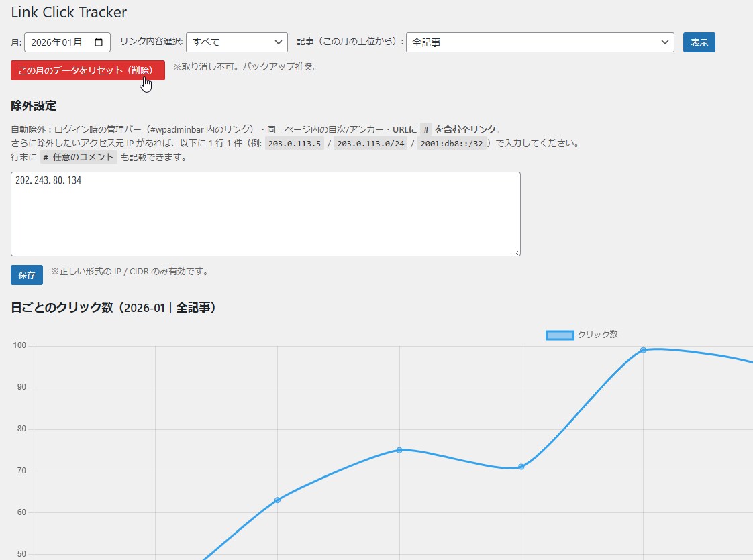Click the chart data point near 71
This screenshot has height=560, width=753.
coord(521,467)
